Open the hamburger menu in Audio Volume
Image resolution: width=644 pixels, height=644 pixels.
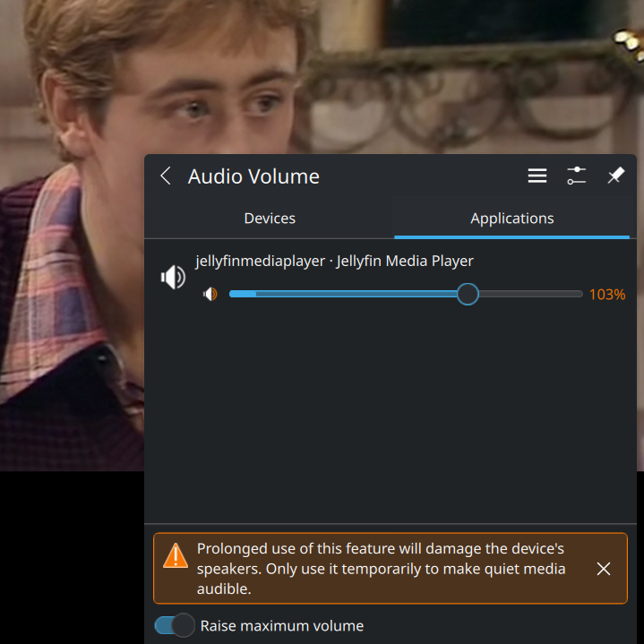(x=537, y=176)
